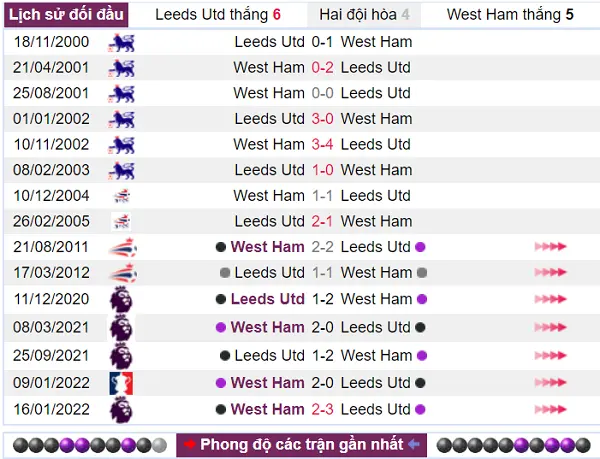This screenshot has height=459, width=600.
Task: Open West Ham thắng 5 tab
Action: (x=510, y=15)
